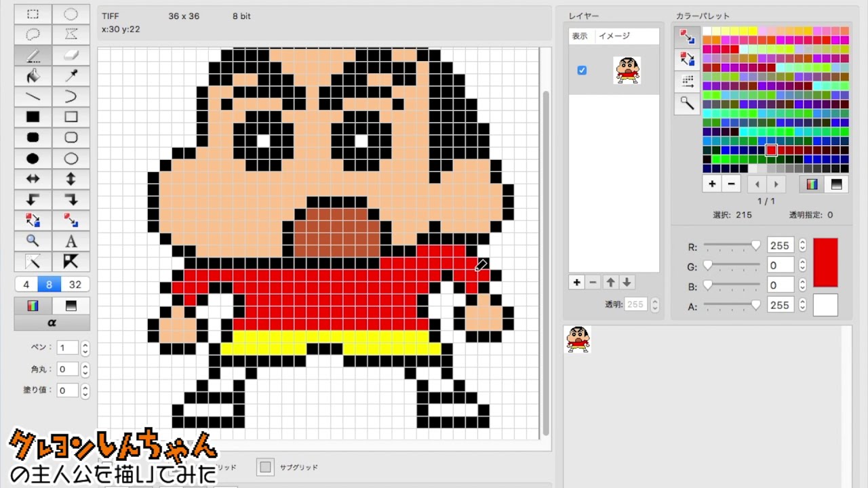
Task: Adjust the pen width stepper
Action: [x=85, y=348]
